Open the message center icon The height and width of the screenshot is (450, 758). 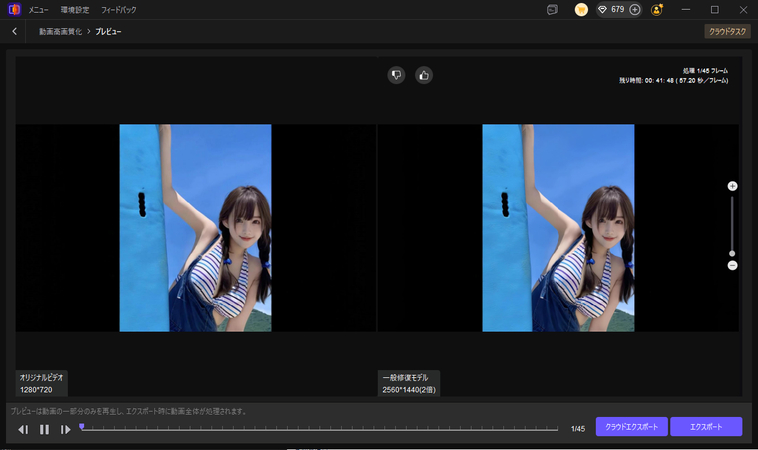point(552,10)
